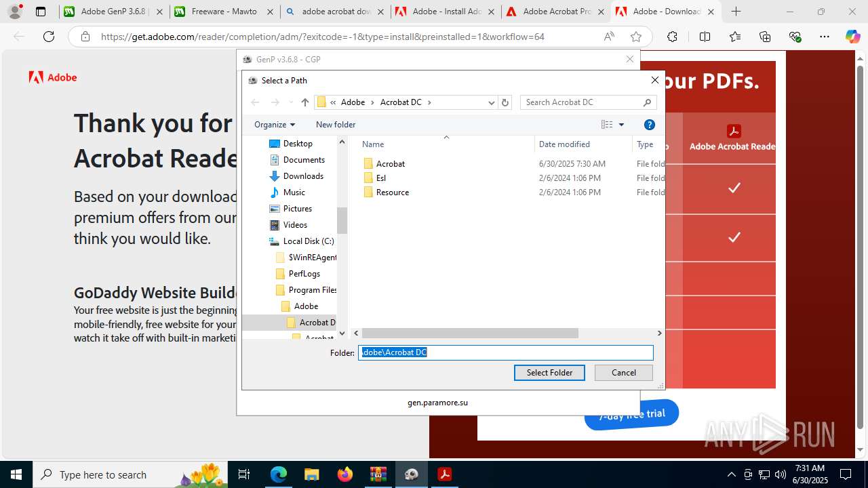Image resolution: width=868 pixels, height=488 pixels.
Task: Click the horizontal scrollbar in file list
Action: [469, 333]
